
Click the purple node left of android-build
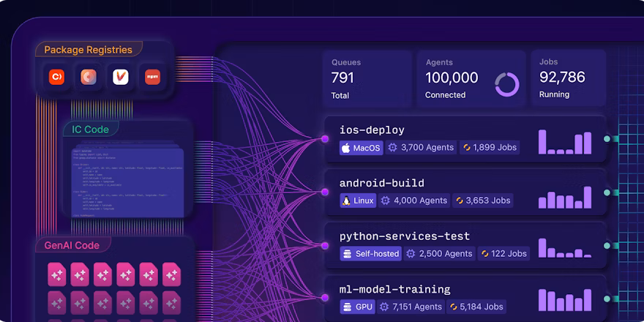325,192
